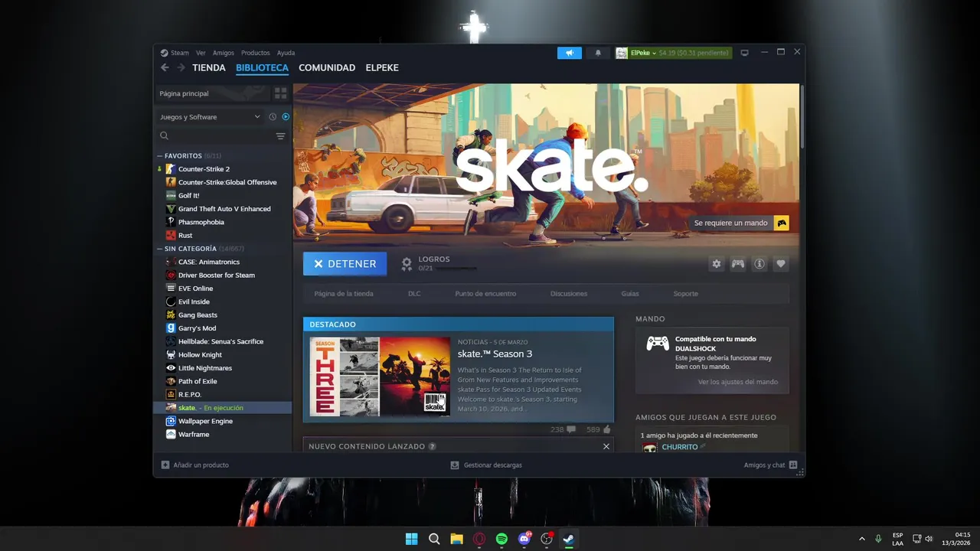
Task: Open the Productos menu
Action: click(x=255, y=53)
